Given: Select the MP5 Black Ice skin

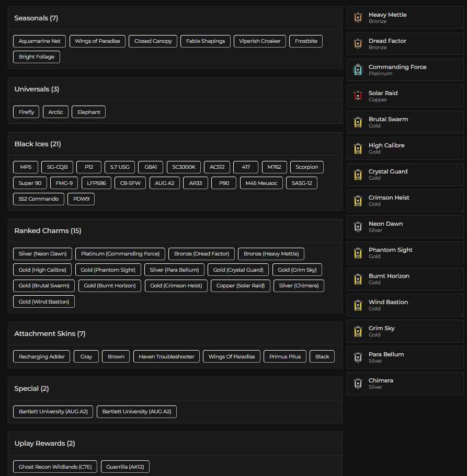Looking at the screenshot, I should point(25,167).
